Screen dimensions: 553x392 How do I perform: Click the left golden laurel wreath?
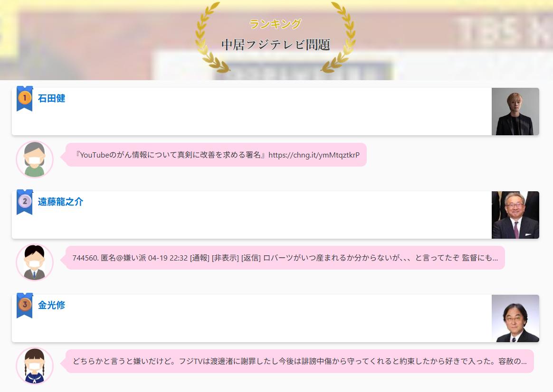click(x=210, y=38)
